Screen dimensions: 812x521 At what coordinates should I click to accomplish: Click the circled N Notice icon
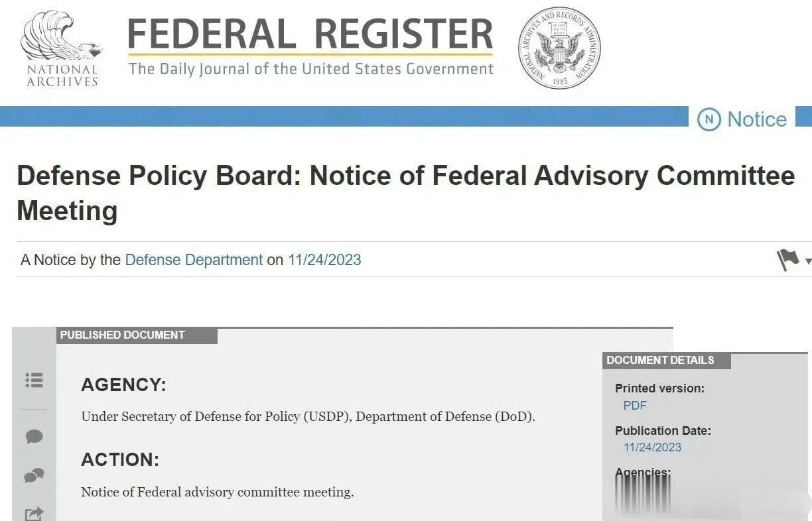click(x=709, y=119)
